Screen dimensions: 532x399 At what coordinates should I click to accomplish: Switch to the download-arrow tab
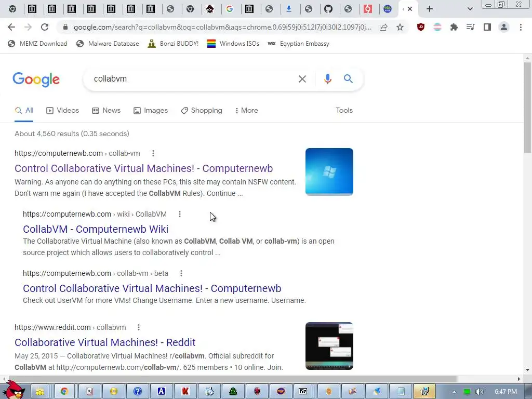point(289,9)
